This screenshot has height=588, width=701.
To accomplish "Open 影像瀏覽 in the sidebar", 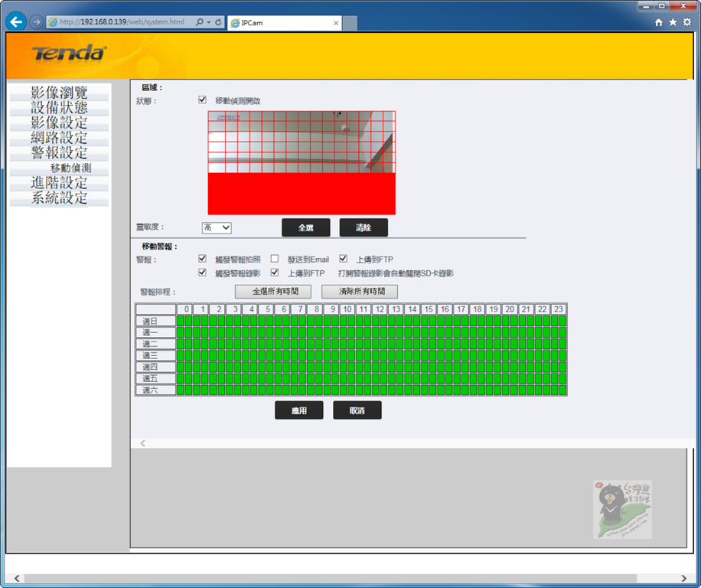I will tap(59, 93).
